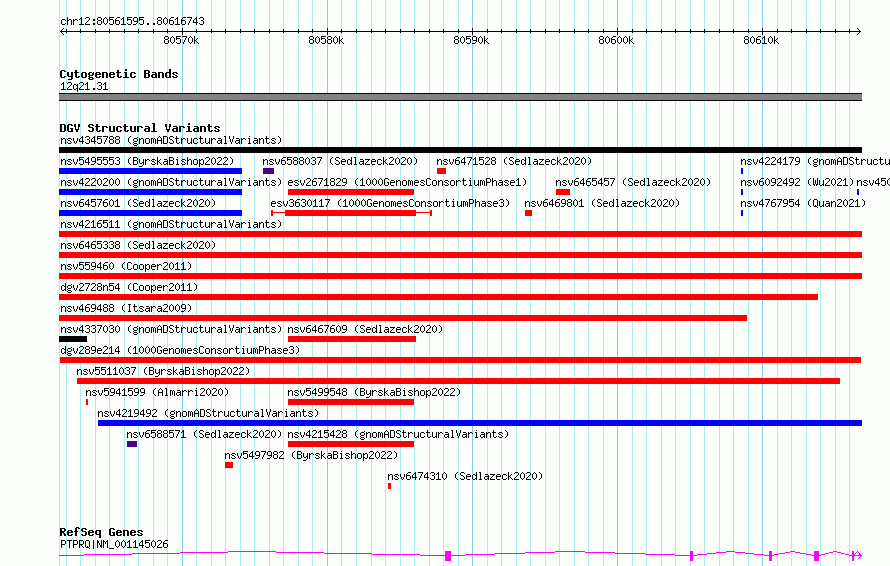Viewport: 890px width, 566px height.
Task: Click the blue bar under nsv6457601
Action: point(150,213)
